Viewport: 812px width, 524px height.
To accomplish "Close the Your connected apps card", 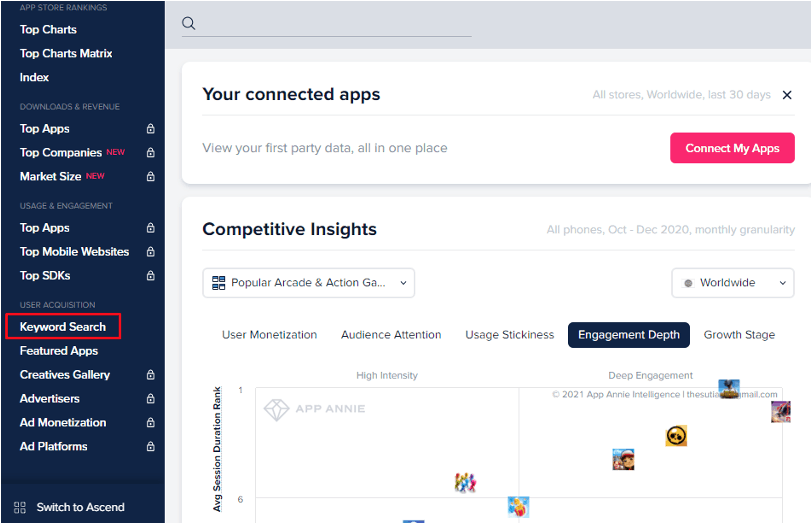I will tap(787, 95).
